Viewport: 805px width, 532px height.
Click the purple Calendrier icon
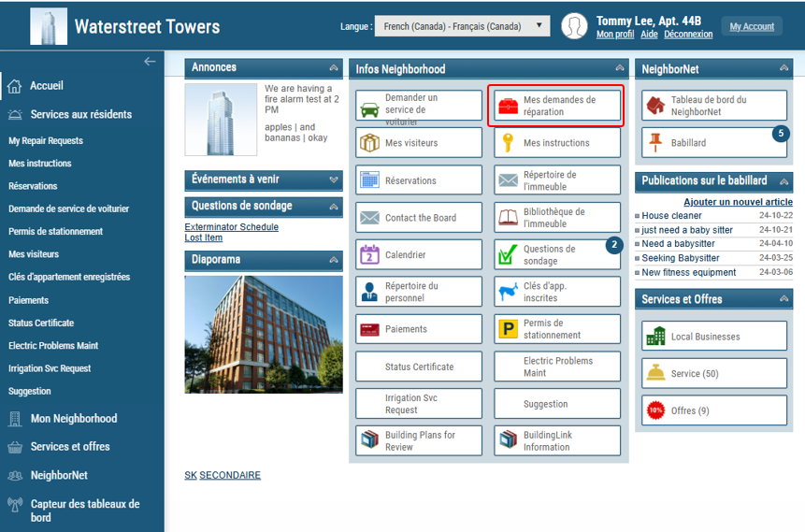369,254
